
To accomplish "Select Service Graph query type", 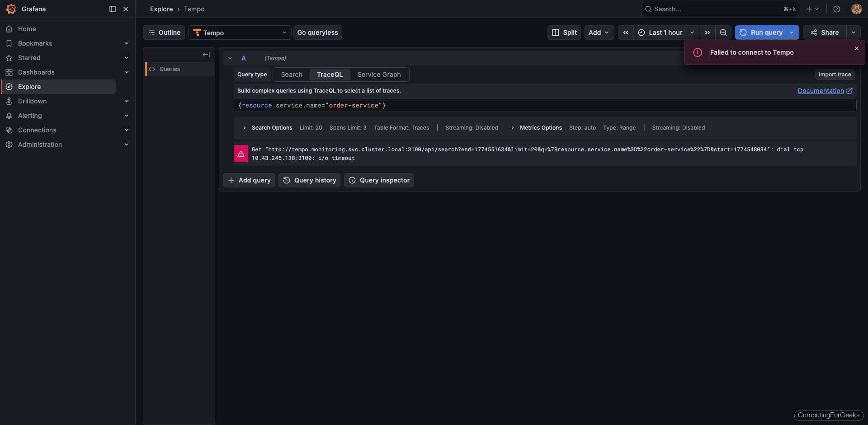I will [x=379, y=75].
